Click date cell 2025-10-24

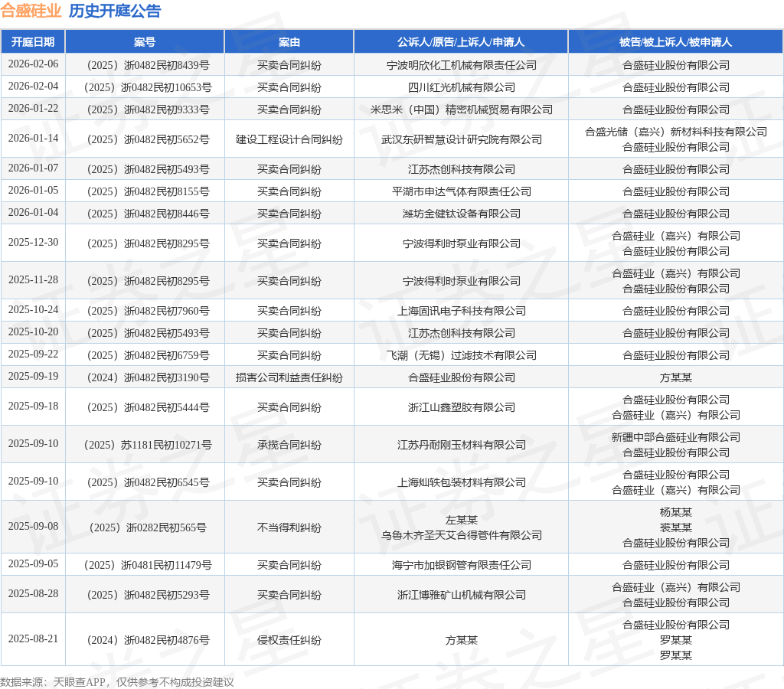[33, 309]
